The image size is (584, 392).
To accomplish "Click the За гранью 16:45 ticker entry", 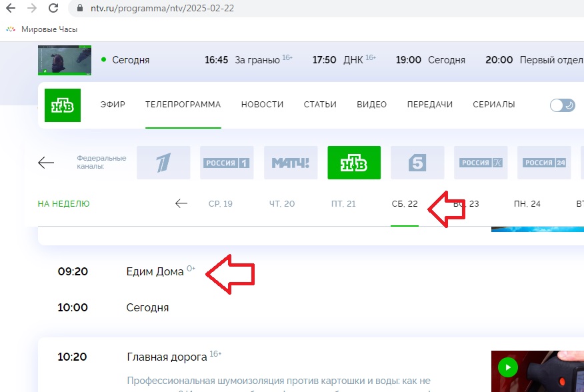I will click(249, 60).
